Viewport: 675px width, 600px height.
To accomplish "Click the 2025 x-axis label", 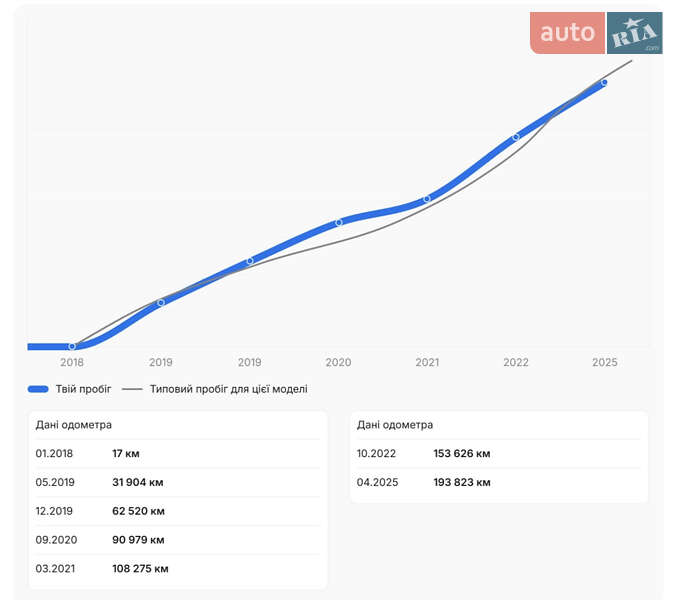I will tap(604, 363).
